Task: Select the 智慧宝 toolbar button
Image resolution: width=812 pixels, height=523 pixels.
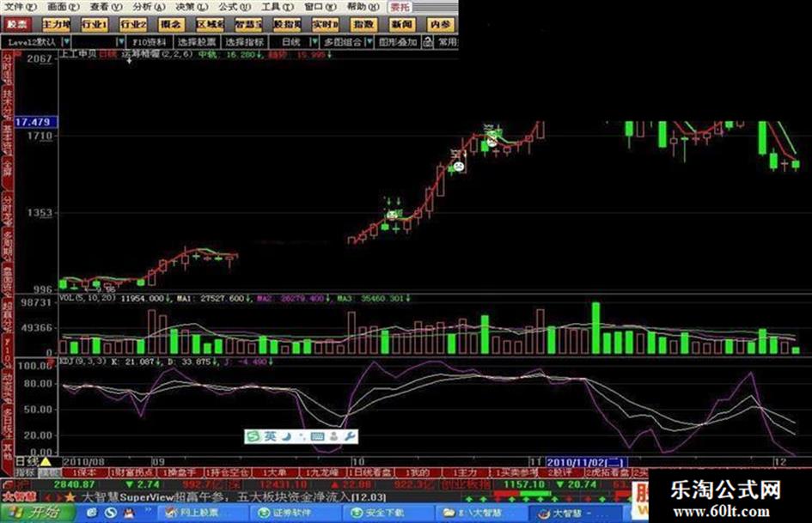Action: coord(248,24)
